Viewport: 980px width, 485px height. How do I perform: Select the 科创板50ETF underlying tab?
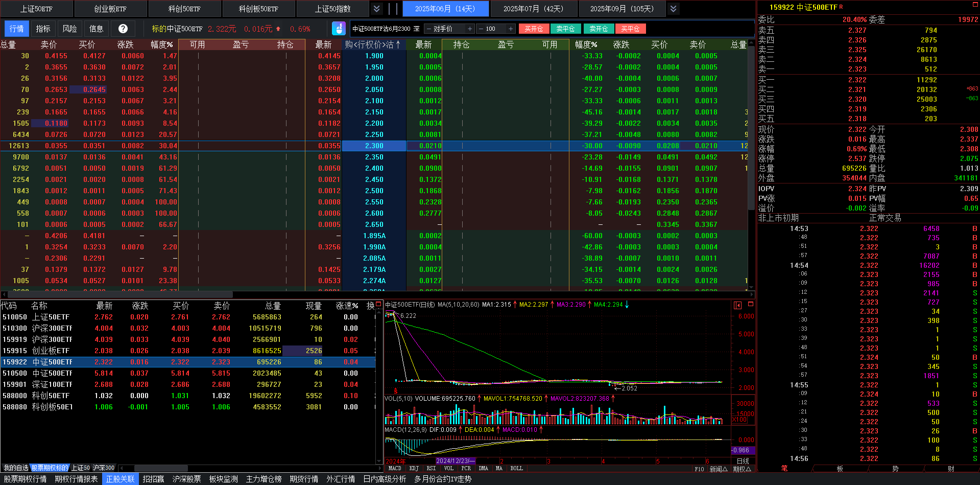258,9
